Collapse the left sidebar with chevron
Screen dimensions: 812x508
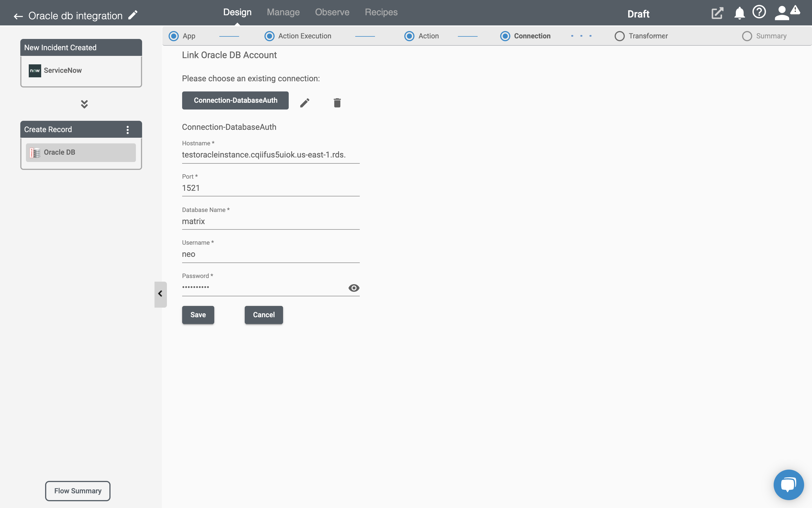click(160, 294)
